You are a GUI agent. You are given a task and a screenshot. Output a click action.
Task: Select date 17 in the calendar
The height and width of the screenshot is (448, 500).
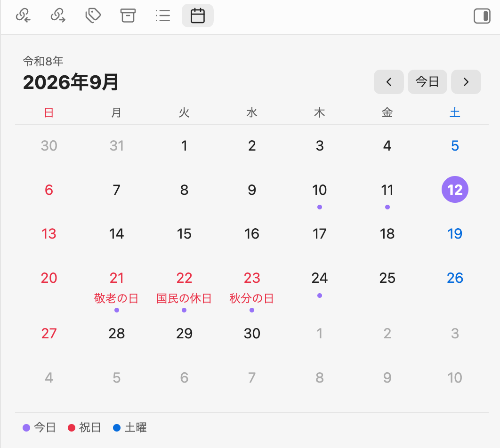coord(320,234)
